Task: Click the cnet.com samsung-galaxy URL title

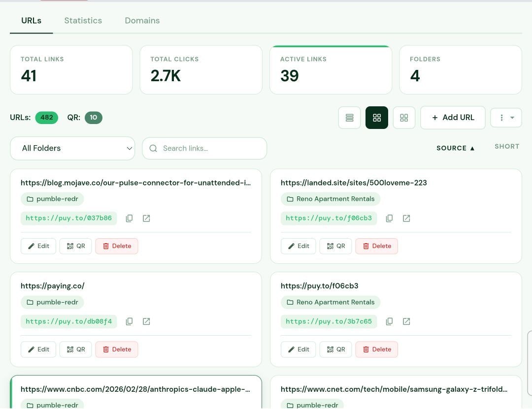Action: (x=394, y=389)
